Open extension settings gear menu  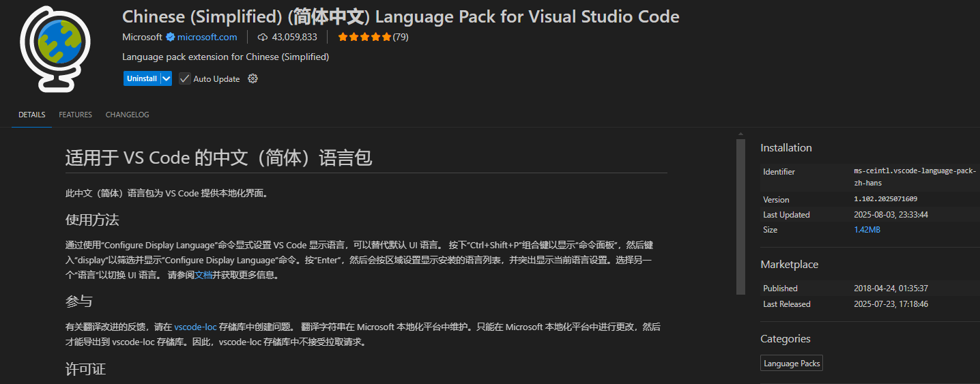[x=253, y=78]
